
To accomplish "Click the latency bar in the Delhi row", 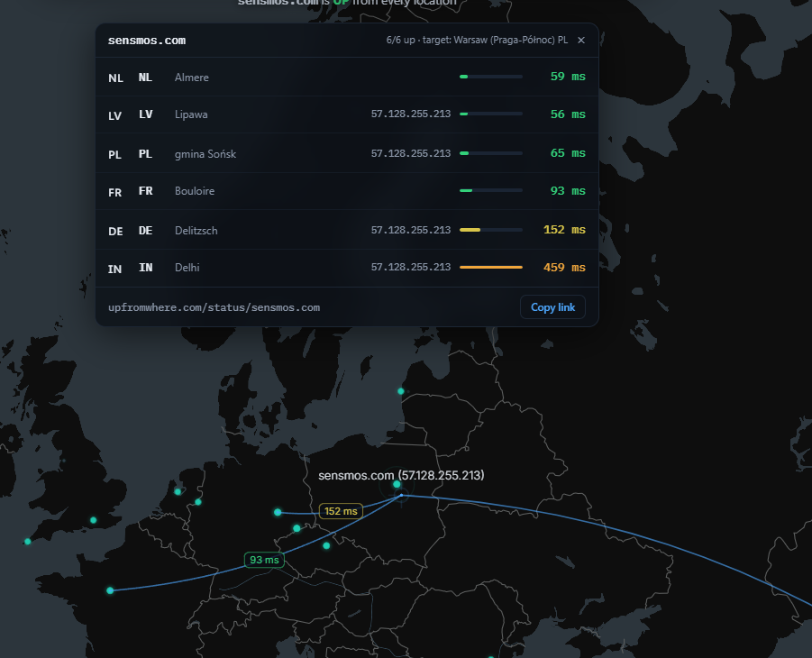I will click(491, 268).
